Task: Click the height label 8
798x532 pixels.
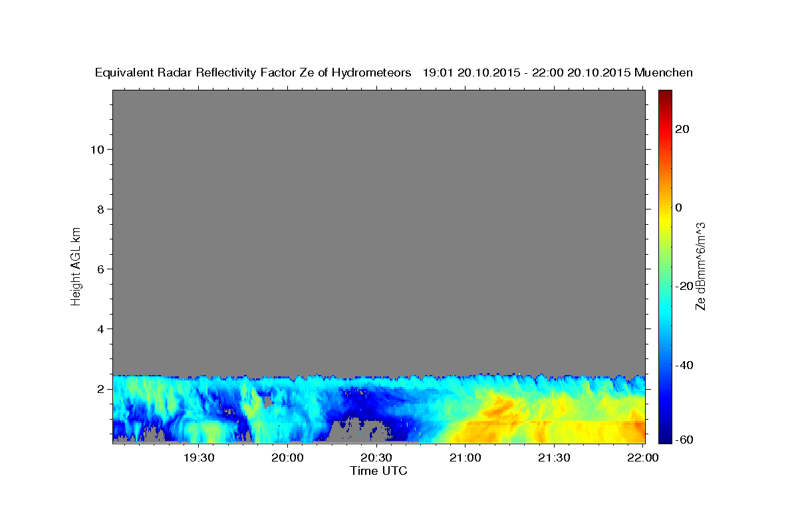Action: (x=100, y=209)
